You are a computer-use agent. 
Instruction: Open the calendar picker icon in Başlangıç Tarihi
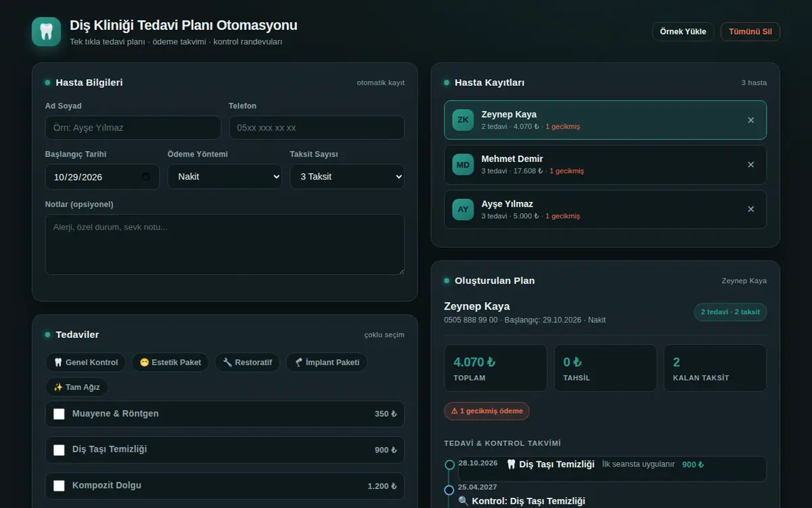pos(146,177)
